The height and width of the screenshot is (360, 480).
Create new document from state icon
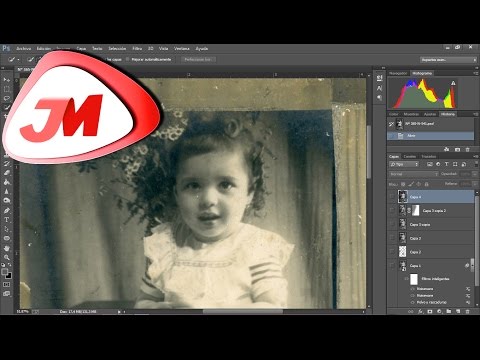(x=447, y=150)
